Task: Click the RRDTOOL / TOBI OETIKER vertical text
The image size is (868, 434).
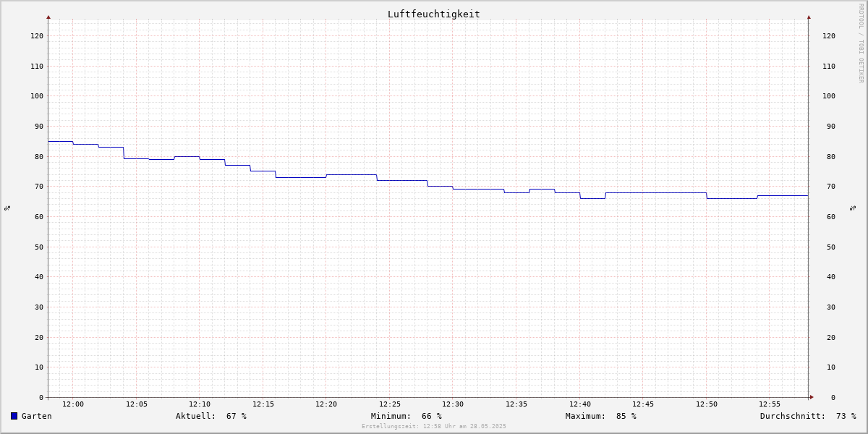Action: coord(861,43)
